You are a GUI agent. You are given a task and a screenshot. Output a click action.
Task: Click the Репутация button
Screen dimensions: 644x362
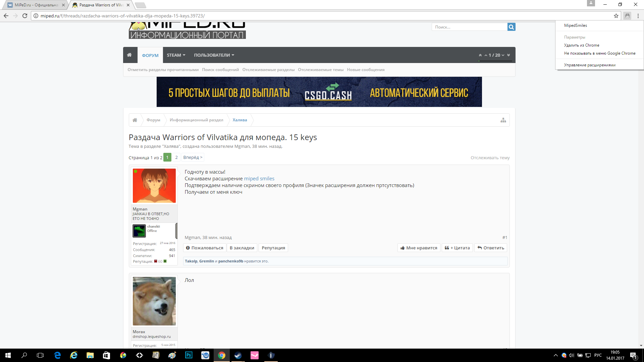click(x=273, y=248)
